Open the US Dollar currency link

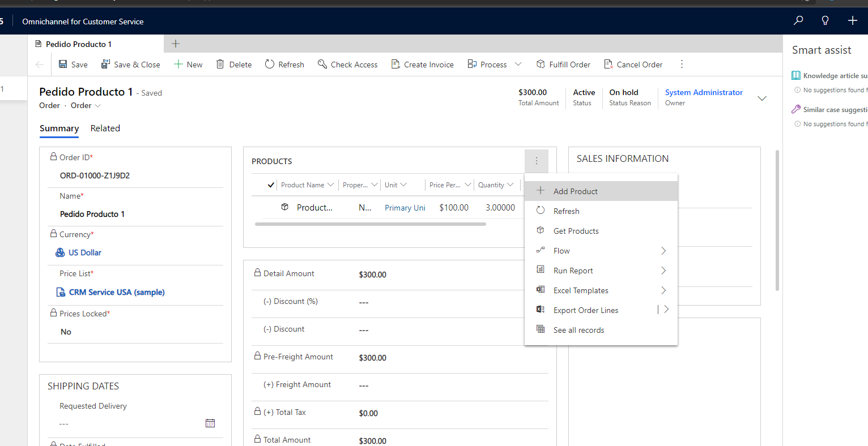click(84, 252)
